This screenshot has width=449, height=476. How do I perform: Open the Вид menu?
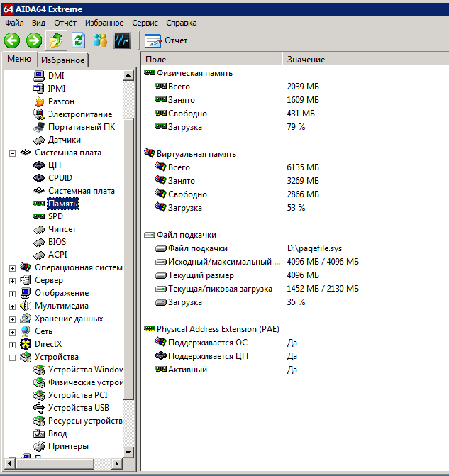pyautogui.click(x=38, y=23)
